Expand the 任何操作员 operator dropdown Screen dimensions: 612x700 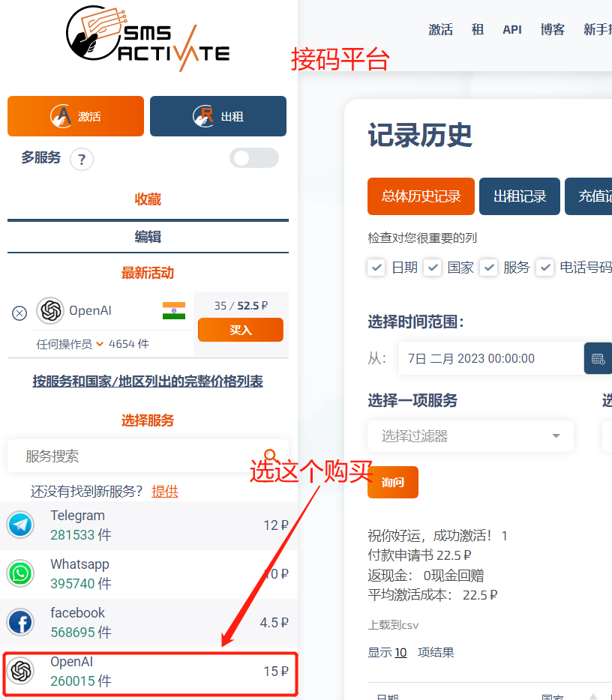pos(70,344)
